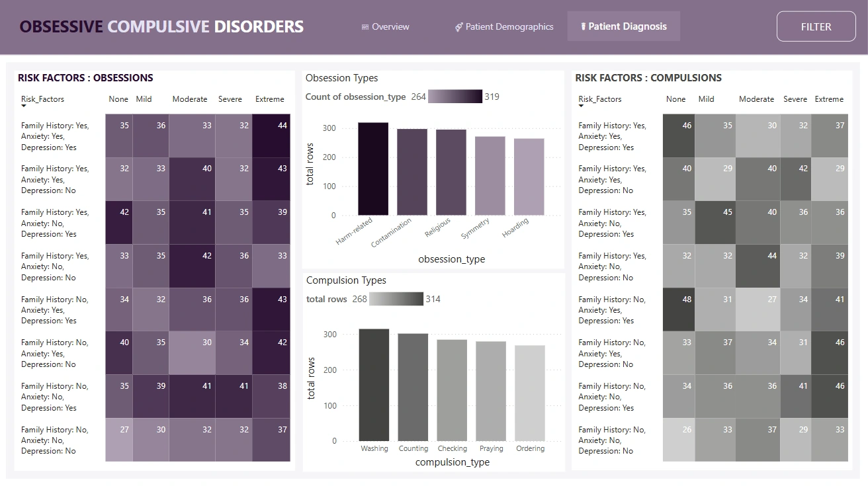The width and height of the screenshot is (868, 486).
Task: Click the gender symbol icon for Patient Demographics
Action: [x=458, y=27]
